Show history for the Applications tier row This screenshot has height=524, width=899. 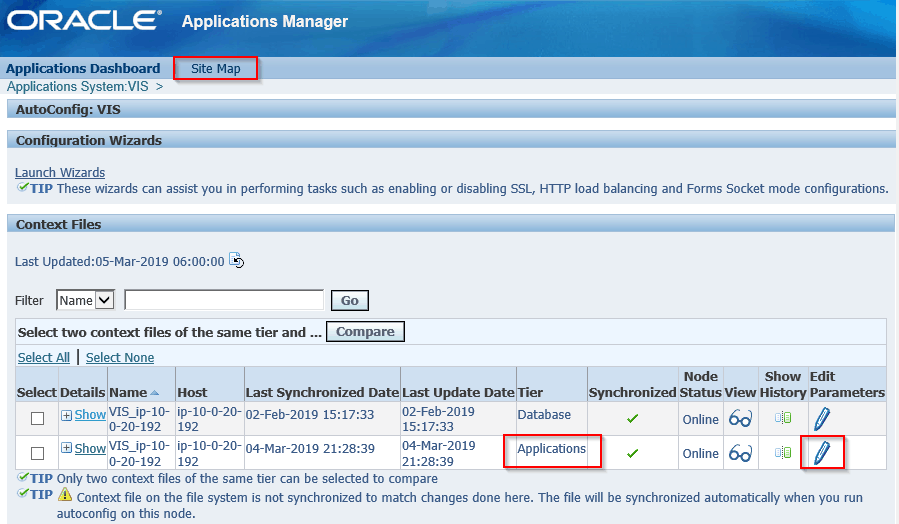(783, 452)
